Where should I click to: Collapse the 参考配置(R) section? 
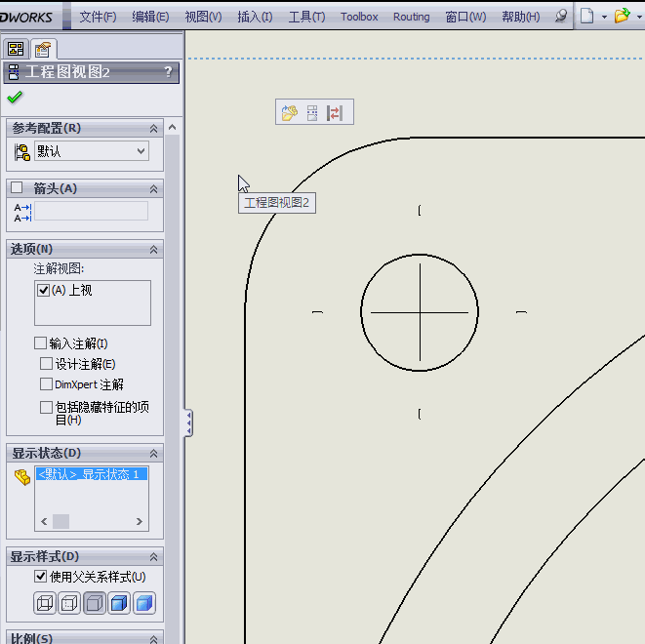tap(153, 128)
